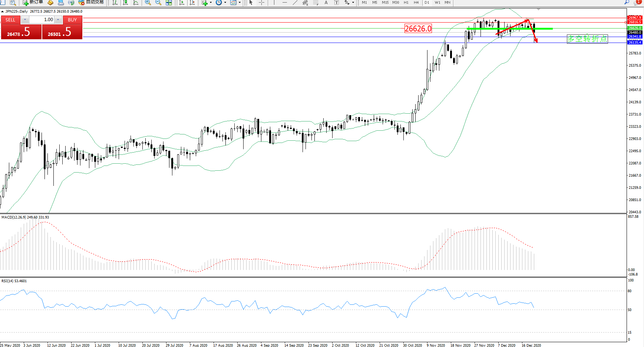Switch to the H4 timeframe
The image size is (644, 347).
coord(416,3)
